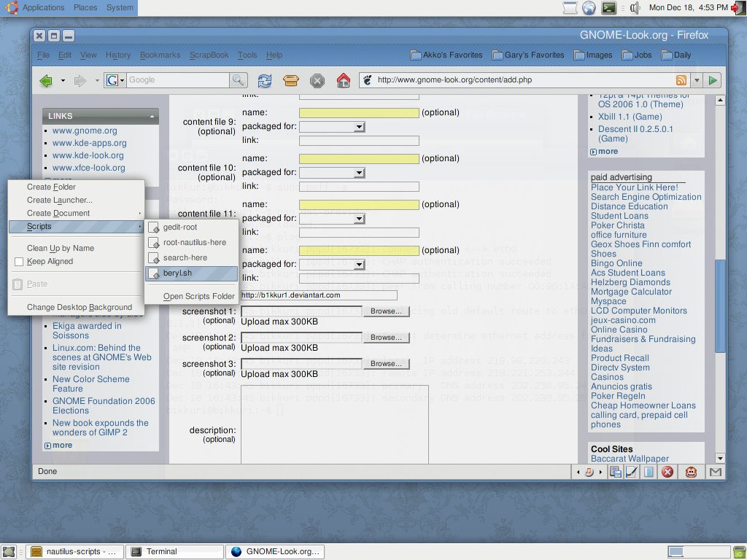This screenshot has width=747, height=560.
Task: Click the music note status bar icon
Action: click(589, 472)
